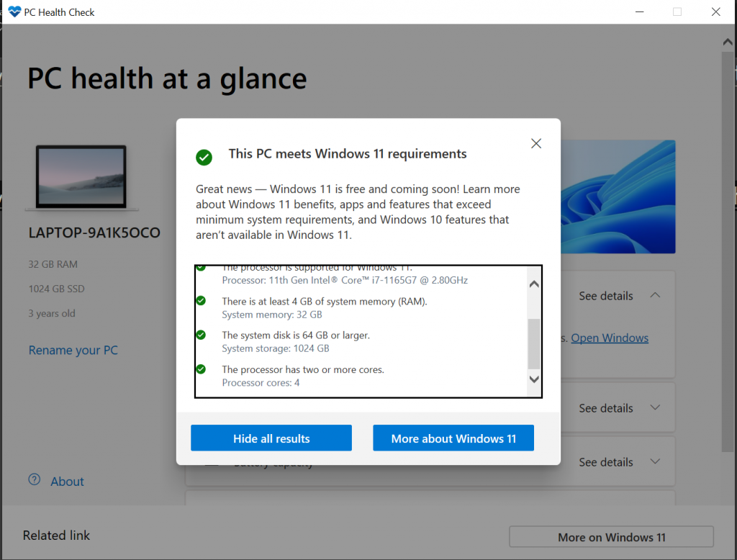Close the PC Health Check window
This screenshot has height=560, width=737.
coord(716,12)
